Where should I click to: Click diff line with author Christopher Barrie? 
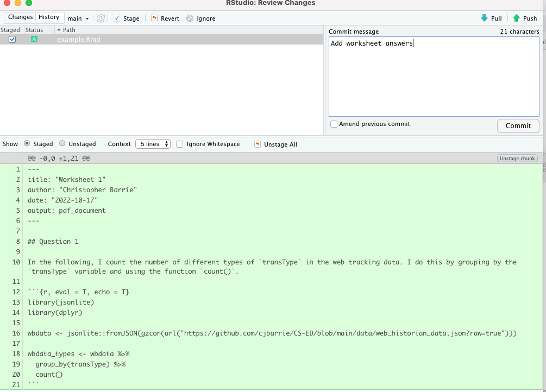[82, 189]
